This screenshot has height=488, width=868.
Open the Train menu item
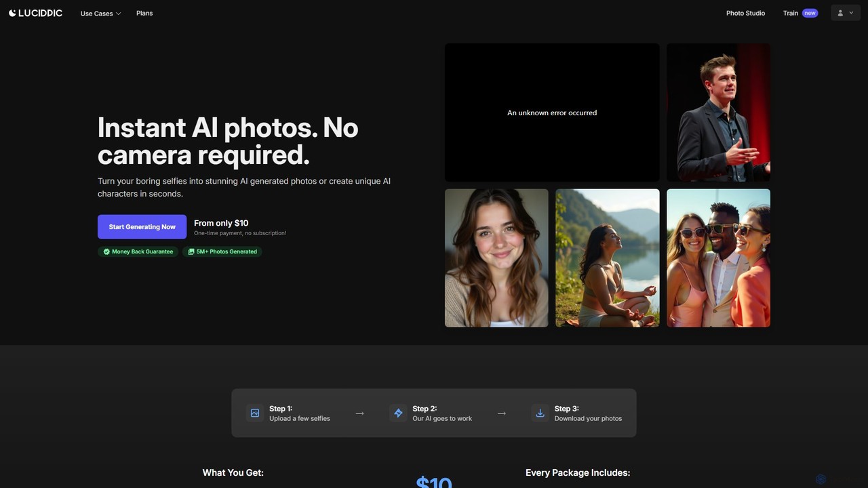[x=791, y=13]
